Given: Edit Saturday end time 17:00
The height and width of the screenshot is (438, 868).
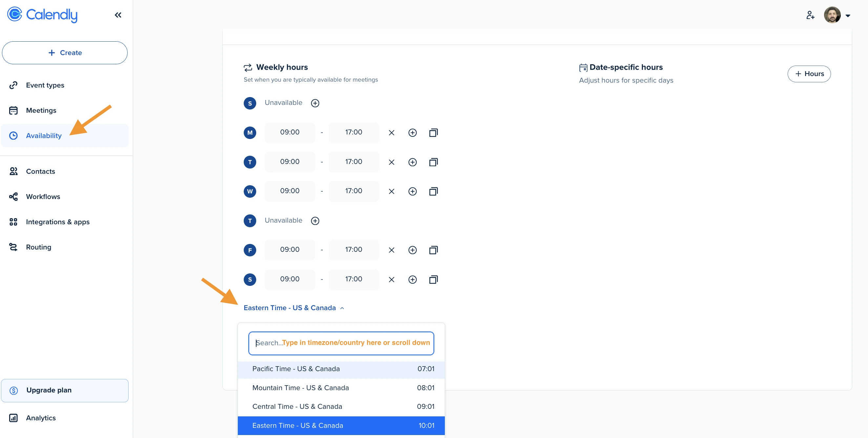Looking at the screenshot, I should tap(354, 279).
